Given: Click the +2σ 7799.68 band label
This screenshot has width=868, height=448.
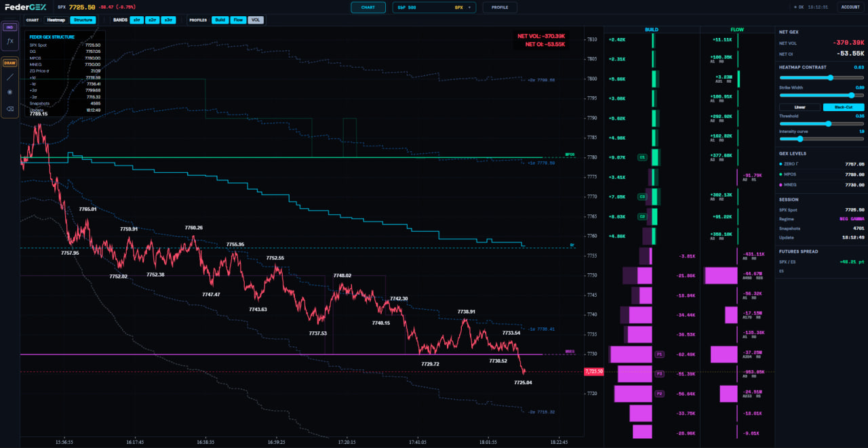Looking at the screenshot, I should tap(541, 80).
